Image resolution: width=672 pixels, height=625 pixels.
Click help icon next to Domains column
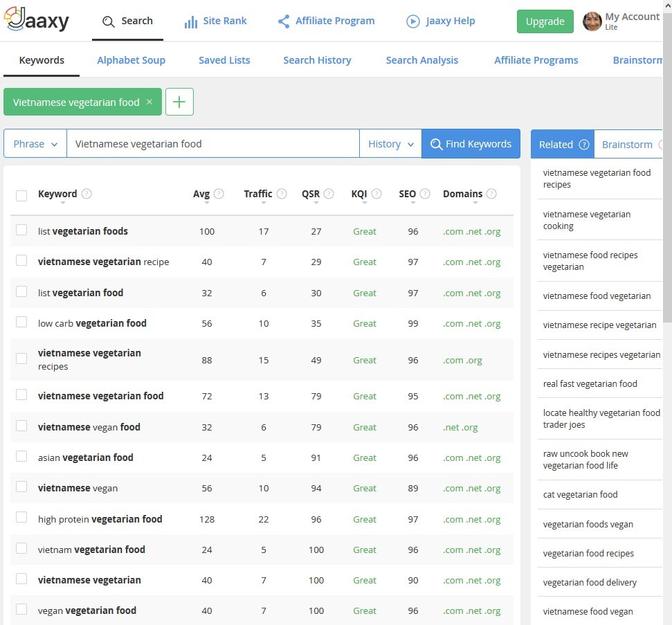point(491,194)
